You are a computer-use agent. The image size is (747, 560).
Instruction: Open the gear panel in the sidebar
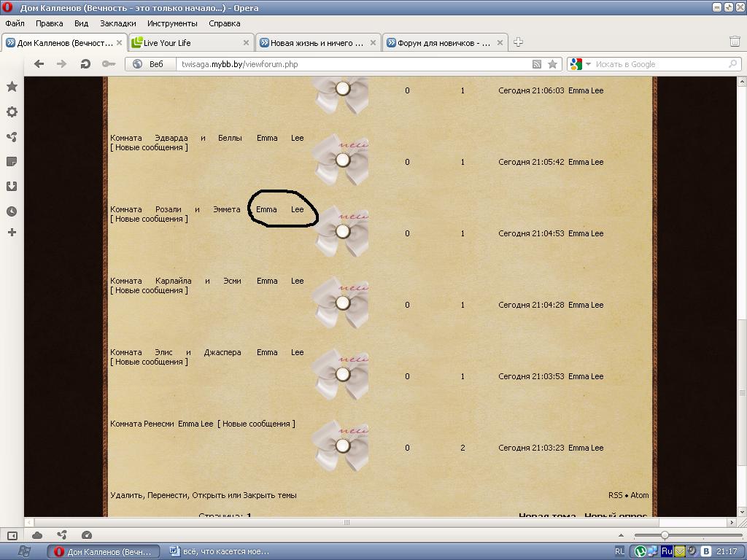click(12, 112)
